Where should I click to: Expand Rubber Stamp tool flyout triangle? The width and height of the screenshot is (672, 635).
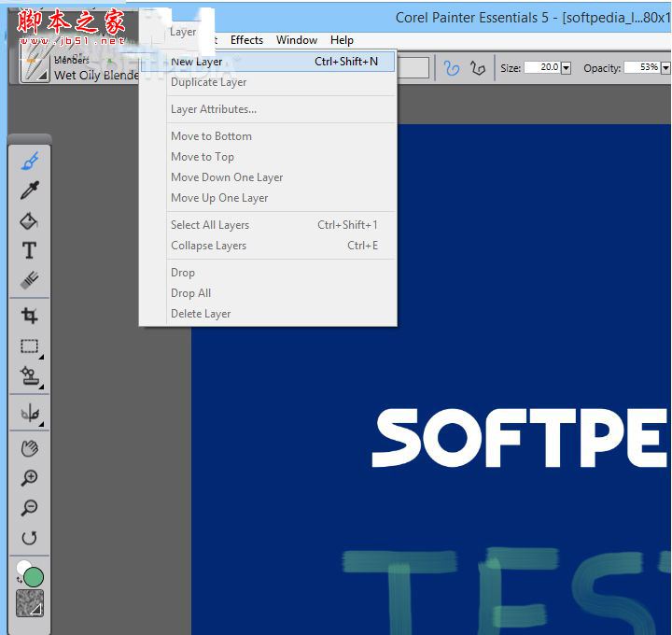[x=42, y=387]
